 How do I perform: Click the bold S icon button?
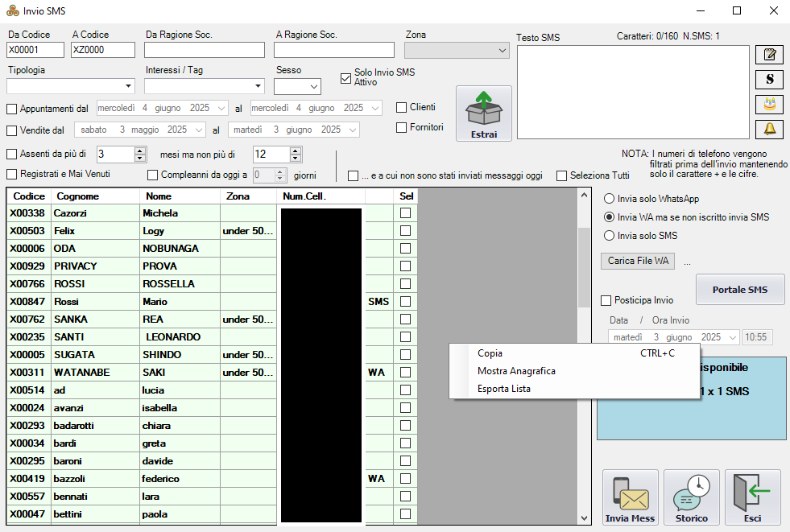pyautogui.click(x=769, y=80)
